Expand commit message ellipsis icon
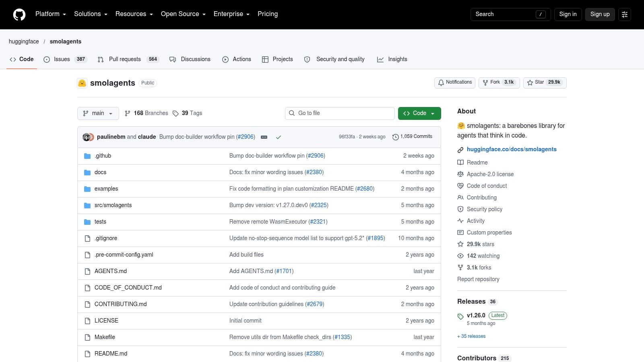This screenshot has height=362, width=644. coord(264,137)
